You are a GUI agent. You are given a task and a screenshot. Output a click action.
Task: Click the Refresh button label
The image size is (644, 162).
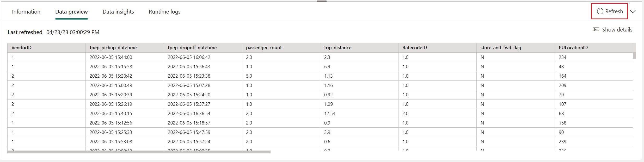pyautogui.click(x=614, y=11)
